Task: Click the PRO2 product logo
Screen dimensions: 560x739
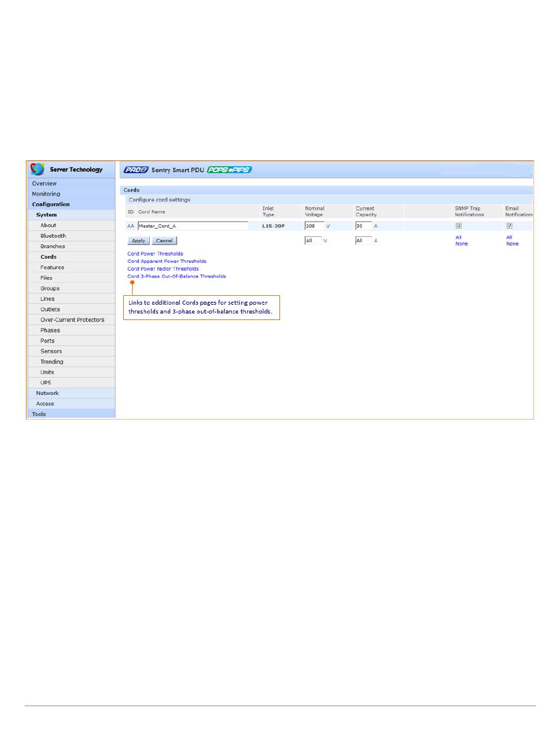Action: click(136, 170)
